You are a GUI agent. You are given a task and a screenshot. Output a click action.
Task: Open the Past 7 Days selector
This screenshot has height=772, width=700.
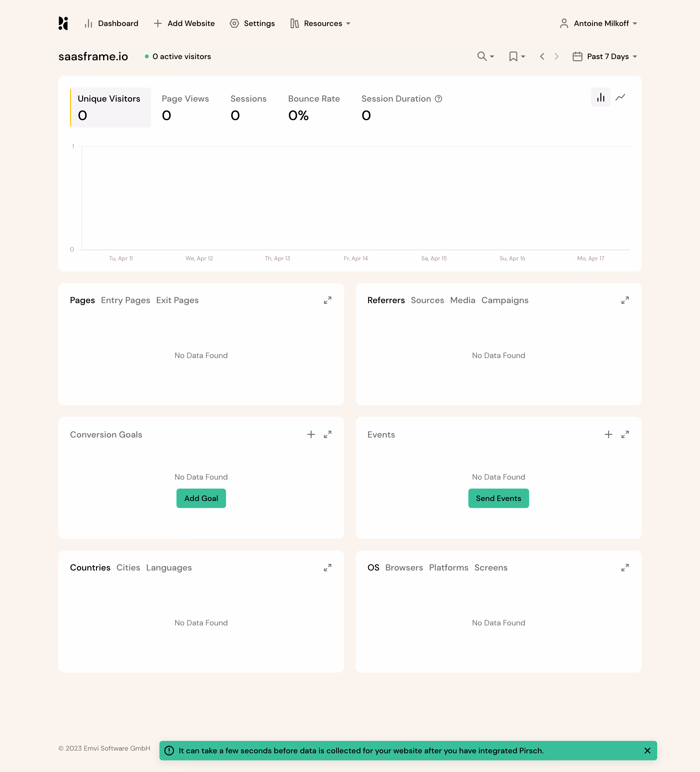point(605,56)
